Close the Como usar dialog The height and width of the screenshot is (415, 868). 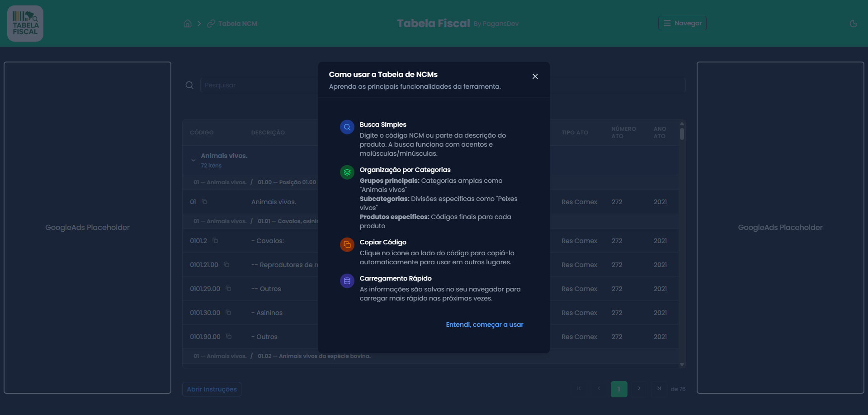click(535, 76)
